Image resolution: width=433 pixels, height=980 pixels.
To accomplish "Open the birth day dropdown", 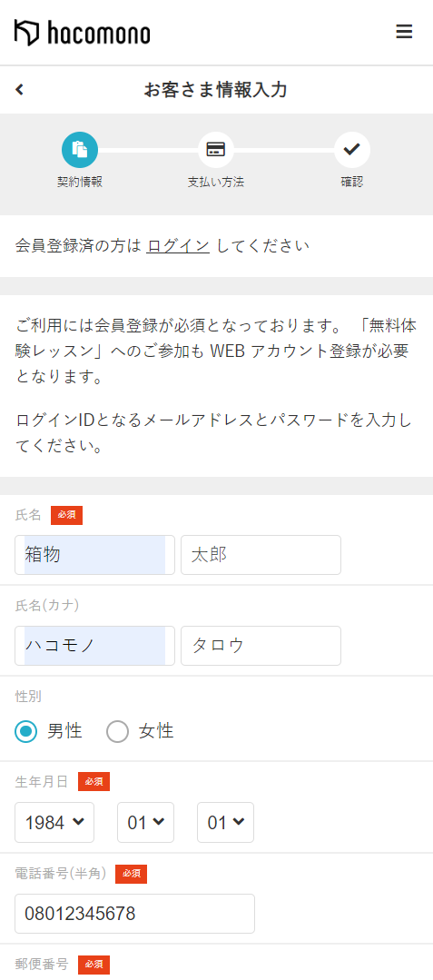I will click(x=225, y=823).
